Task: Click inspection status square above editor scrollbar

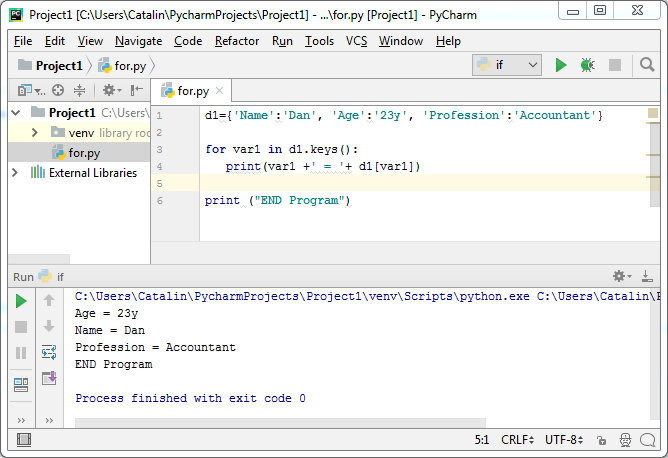Action: click(653, 113)
